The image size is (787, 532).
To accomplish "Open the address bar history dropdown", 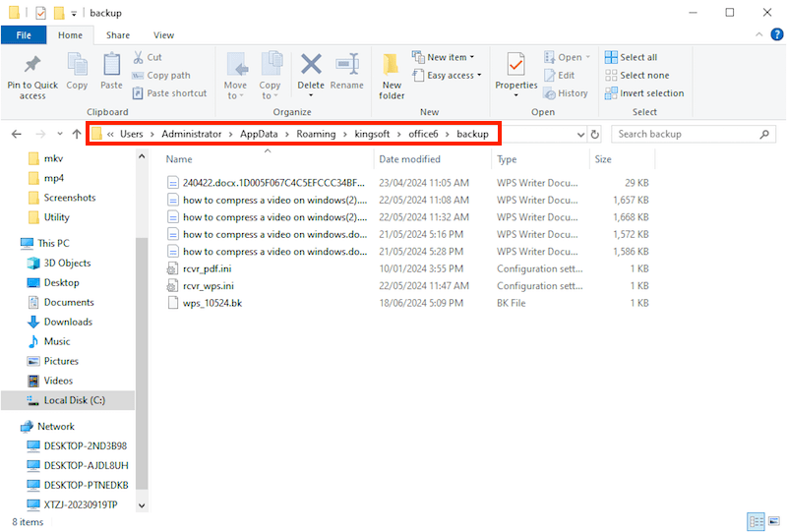I will tap(580, 135).
